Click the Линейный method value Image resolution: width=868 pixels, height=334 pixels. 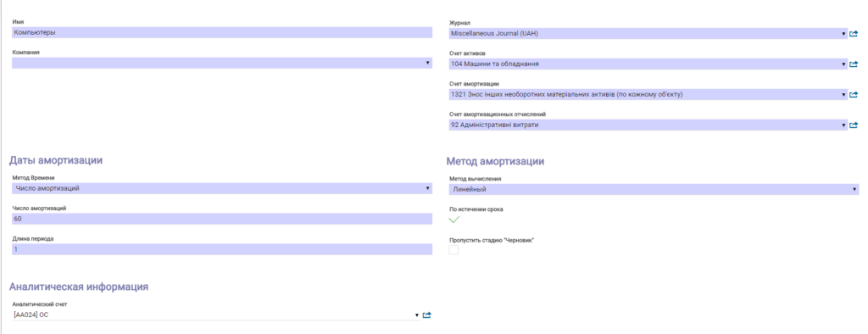(x=470, y=189)
